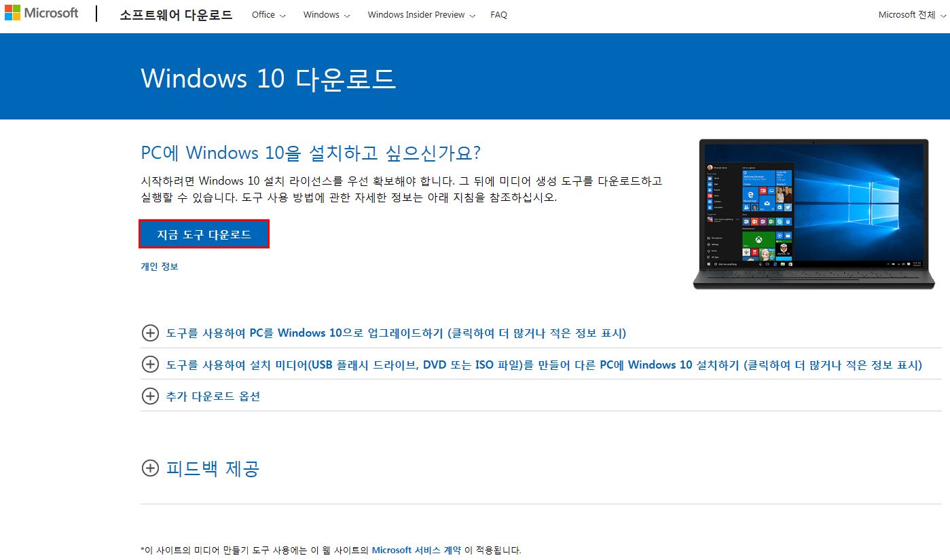Open the Office dropdown menu
Screen dimensions: 950x560
point(268,15)
